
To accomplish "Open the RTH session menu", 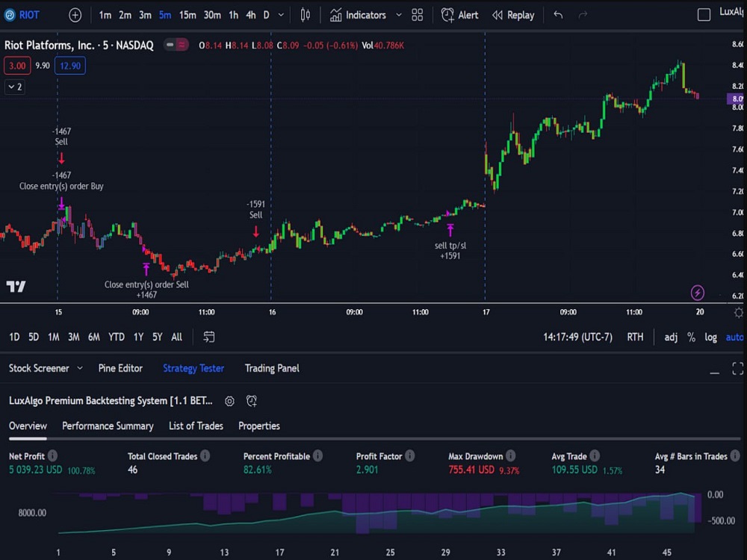I will pyautogui.click(x=635, y=337).
